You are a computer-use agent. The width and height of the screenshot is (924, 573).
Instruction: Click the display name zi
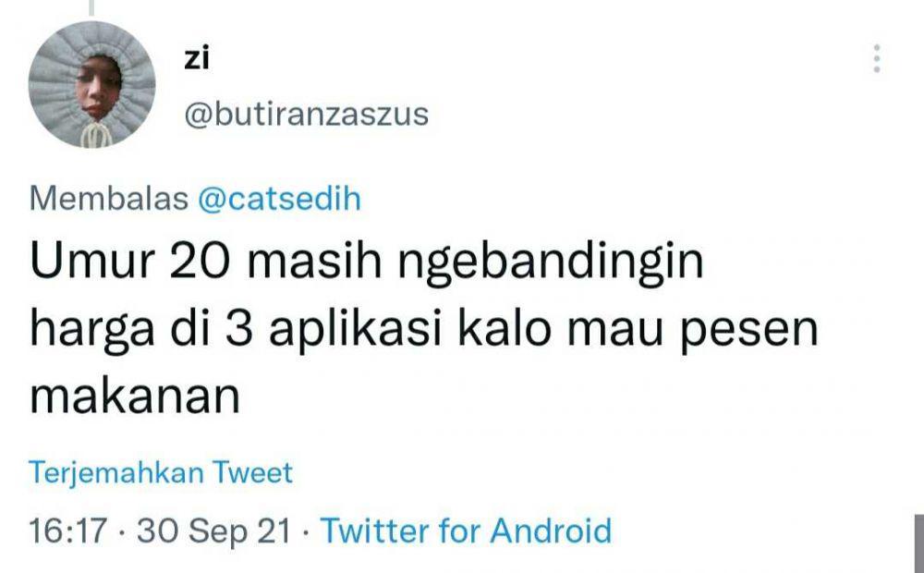point(196,58)
